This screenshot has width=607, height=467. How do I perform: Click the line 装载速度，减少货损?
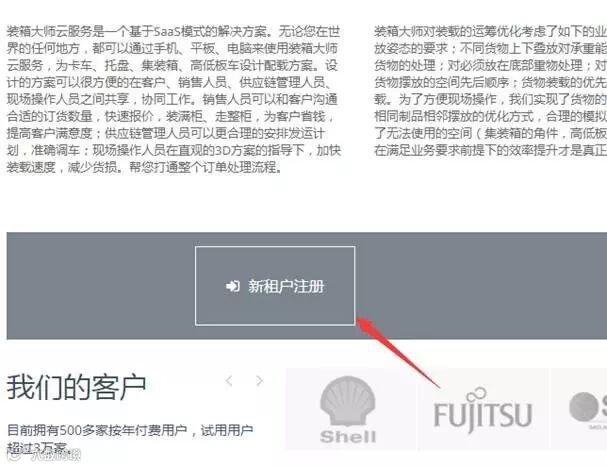click(x=144, y=167)
